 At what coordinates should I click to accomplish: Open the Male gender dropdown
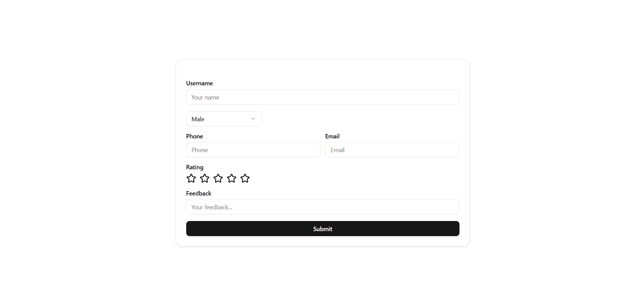224,119
